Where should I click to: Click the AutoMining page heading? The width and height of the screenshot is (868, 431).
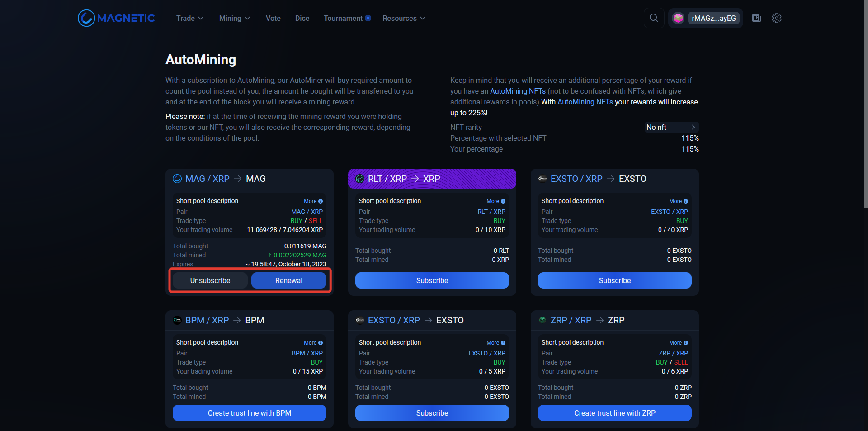pyautogui.click(x=201, y=60)
